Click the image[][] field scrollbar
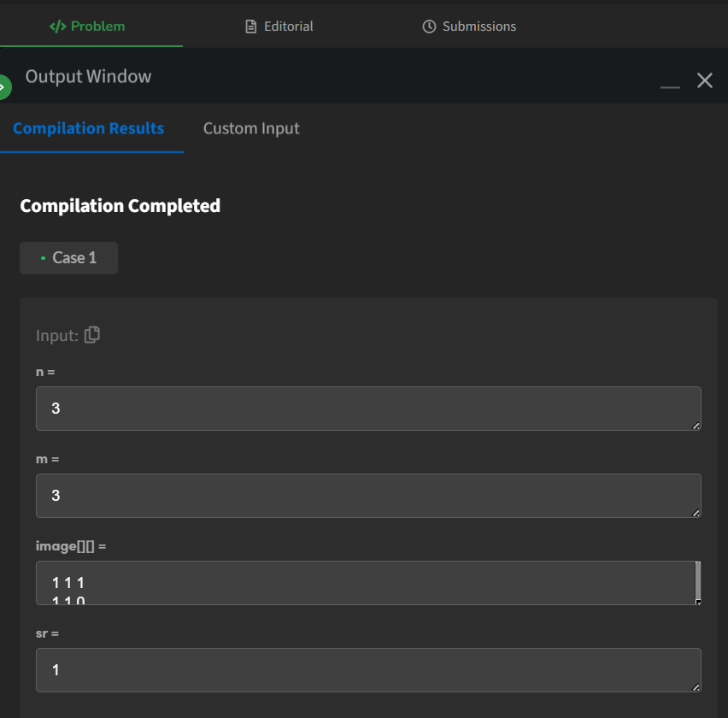 point(698,581)
